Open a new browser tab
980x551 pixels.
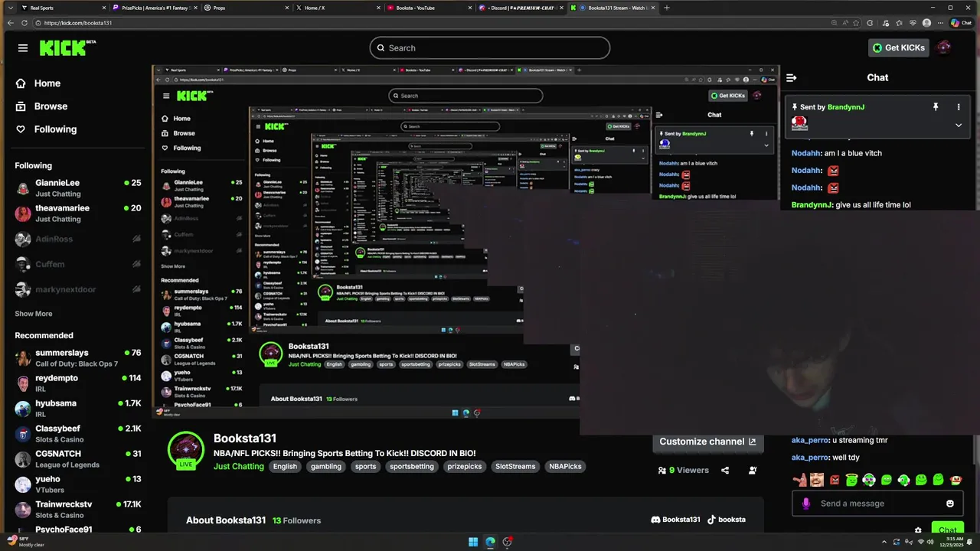666,8
